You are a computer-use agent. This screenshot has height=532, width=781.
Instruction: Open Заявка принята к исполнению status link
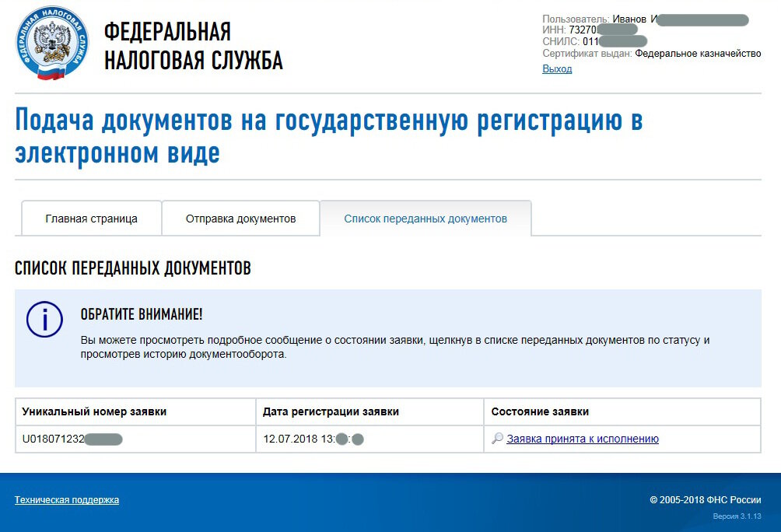pos(583,439)
